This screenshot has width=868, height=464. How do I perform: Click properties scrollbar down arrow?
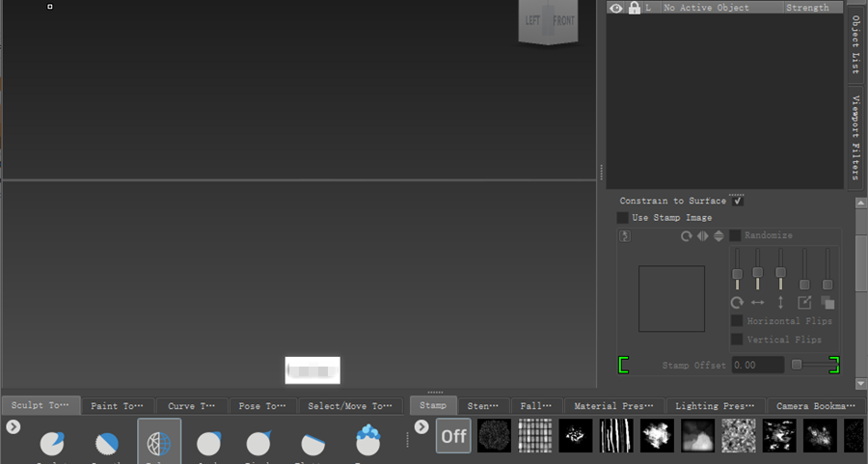click(x=861, y=383)
